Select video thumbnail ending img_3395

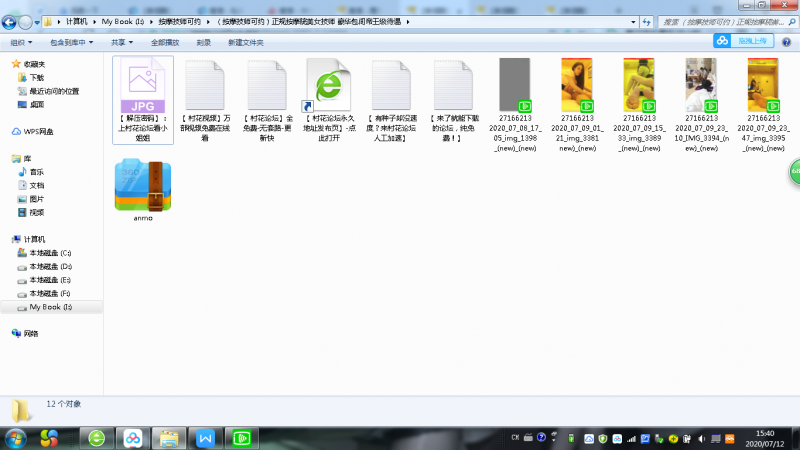764,85
